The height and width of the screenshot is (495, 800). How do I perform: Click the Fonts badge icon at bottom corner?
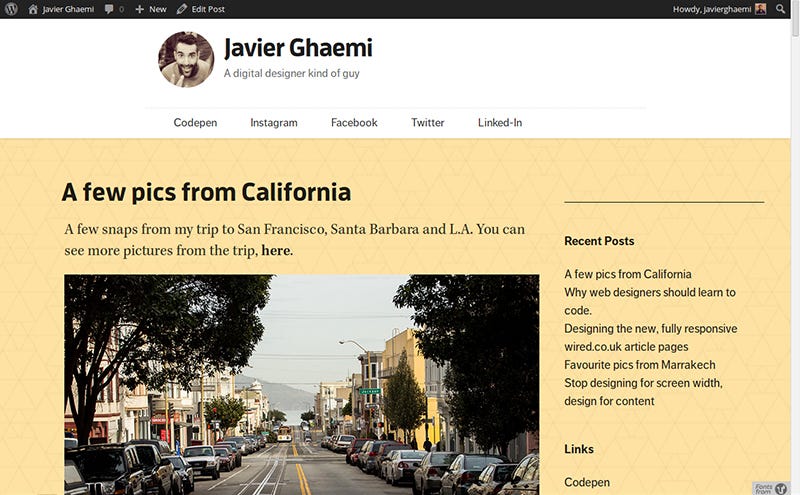coord(771,488)
